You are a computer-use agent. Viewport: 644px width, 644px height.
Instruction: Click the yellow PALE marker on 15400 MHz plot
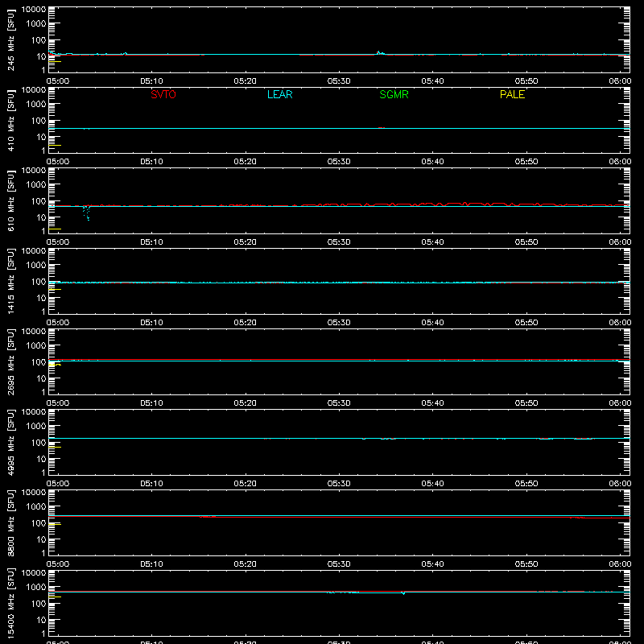pyautogui.click(x=55, y=597)
